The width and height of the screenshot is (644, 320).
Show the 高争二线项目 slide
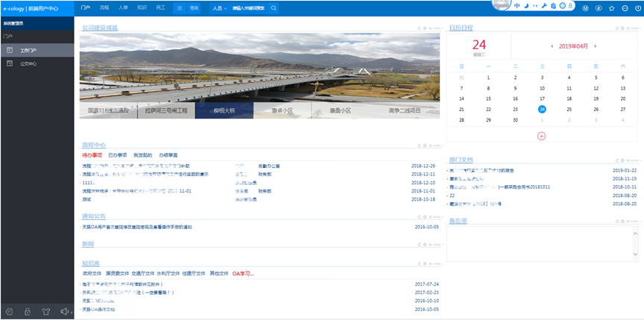(x=405, y=110)
